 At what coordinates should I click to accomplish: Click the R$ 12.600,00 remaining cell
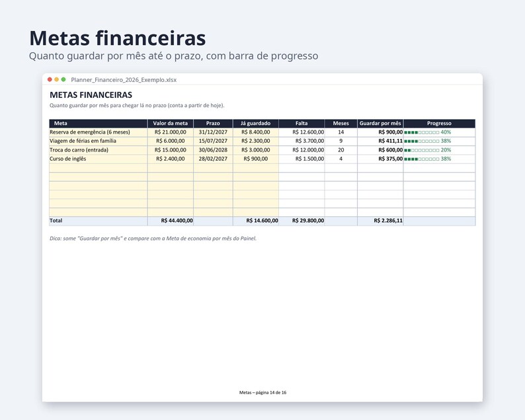point(302,132)
